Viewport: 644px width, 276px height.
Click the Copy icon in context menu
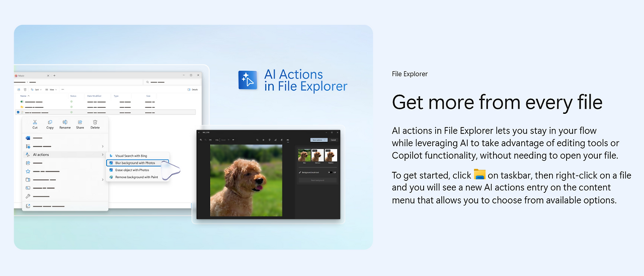pyautogui.click(x=50, y=122)
